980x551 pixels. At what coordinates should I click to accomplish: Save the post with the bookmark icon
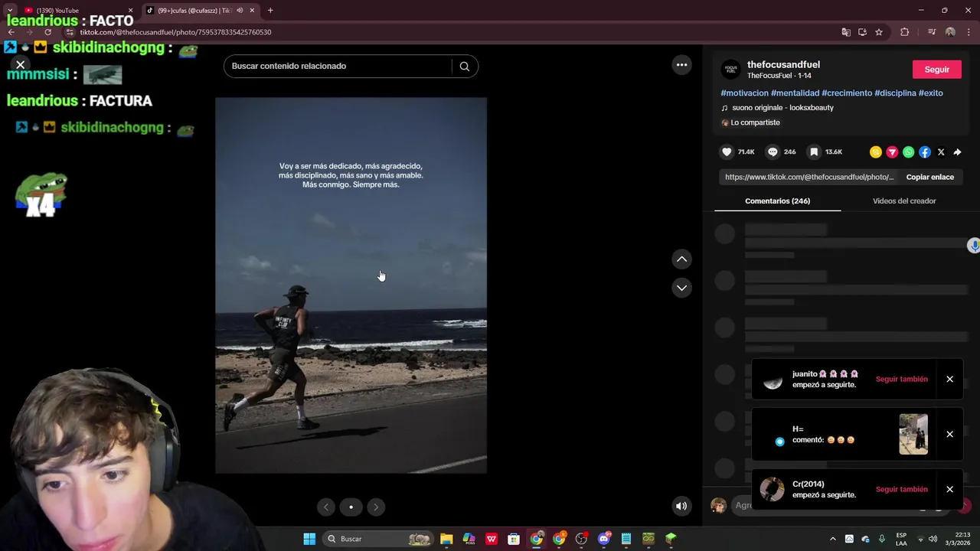814,152
